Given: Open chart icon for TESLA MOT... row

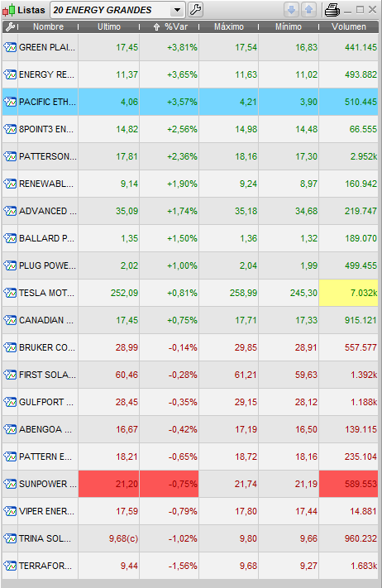Looking at the screenshot, I should pos(10,293).
